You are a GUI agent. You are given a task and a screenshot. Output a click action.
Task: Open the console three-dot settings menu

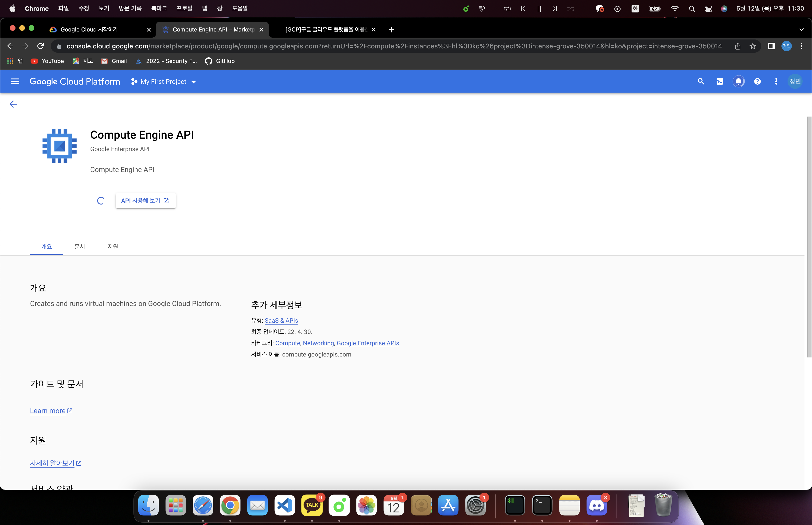[776, 82]
